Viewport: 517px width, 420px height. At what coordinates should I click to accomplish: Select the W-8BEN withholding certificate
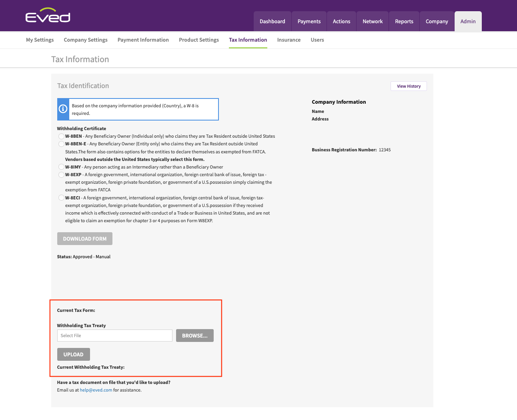[x=61, y=136]
